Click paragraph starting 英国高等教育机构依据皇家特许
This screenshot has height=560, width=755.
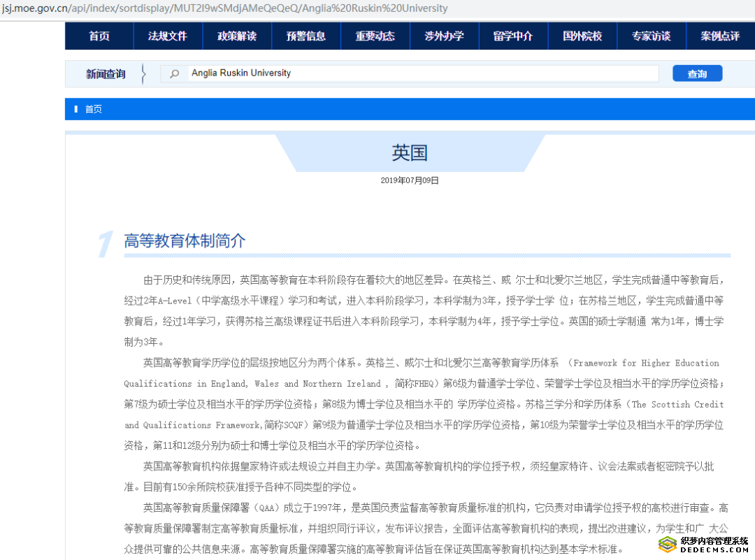pos(419,477)
